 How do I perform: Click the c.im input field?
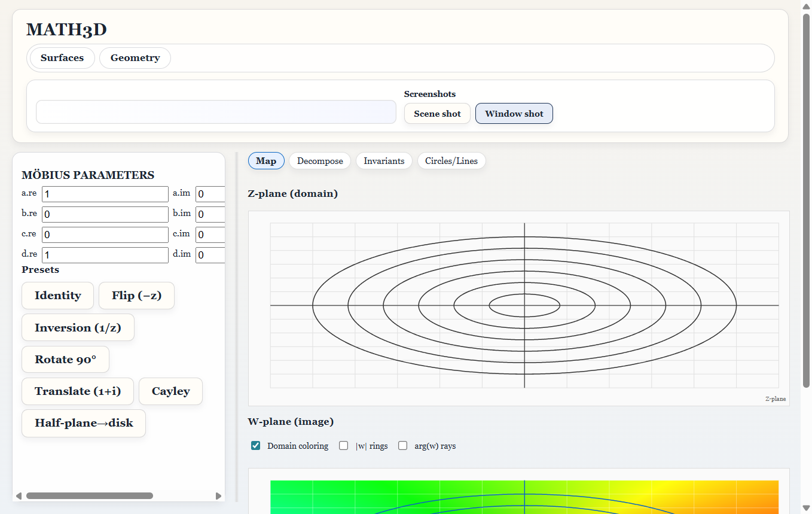tap(210, 235)
